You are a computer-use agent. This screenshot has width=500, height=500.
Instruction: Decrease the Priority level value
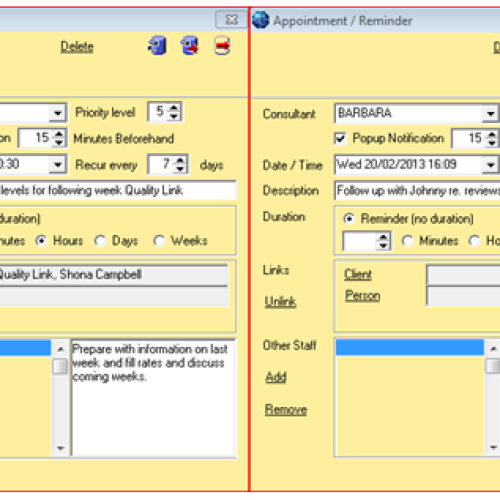[174, 116]
